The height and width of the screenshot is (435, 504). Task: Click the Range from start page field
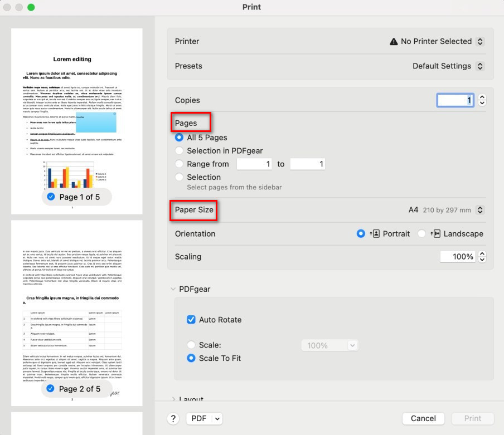254,164
